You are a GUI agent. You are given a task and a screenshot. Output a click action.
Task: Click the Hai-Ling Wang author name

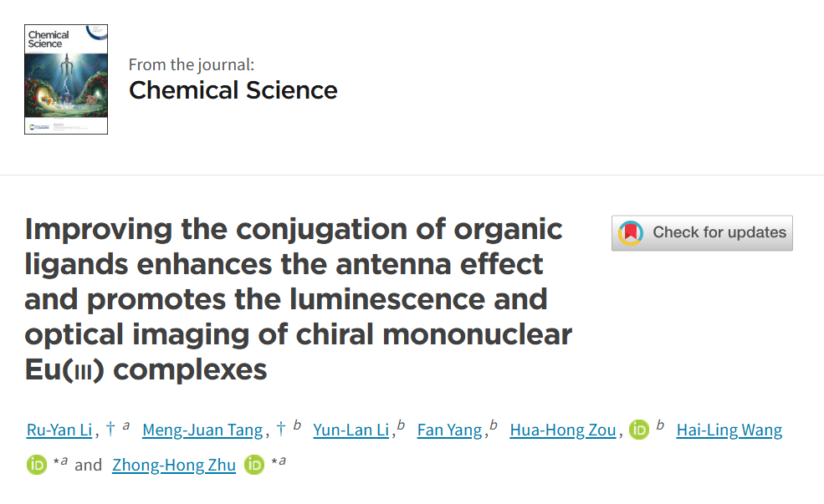tap(729, 430)
